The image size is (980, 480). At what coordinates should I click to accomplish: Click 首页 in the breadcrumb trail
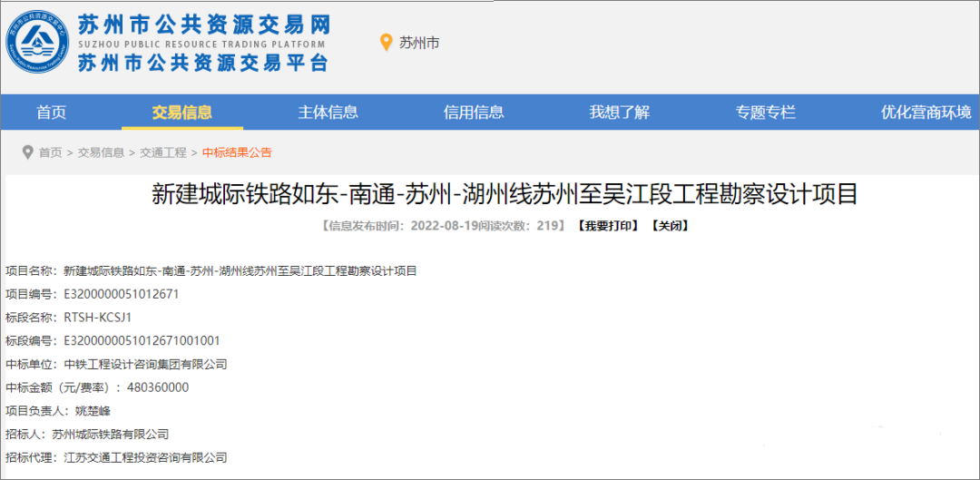51,152
